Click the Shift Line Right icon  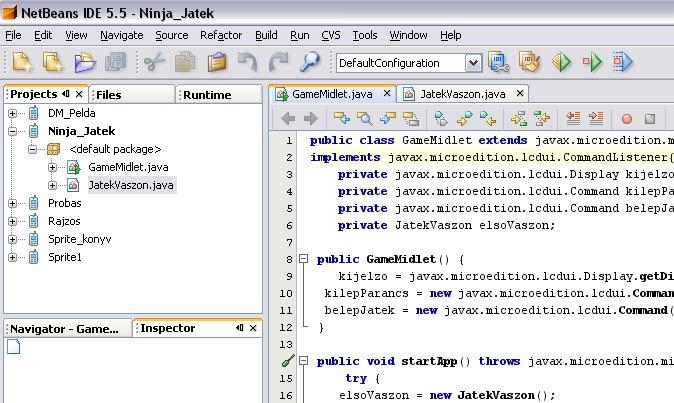pos(596,119)
